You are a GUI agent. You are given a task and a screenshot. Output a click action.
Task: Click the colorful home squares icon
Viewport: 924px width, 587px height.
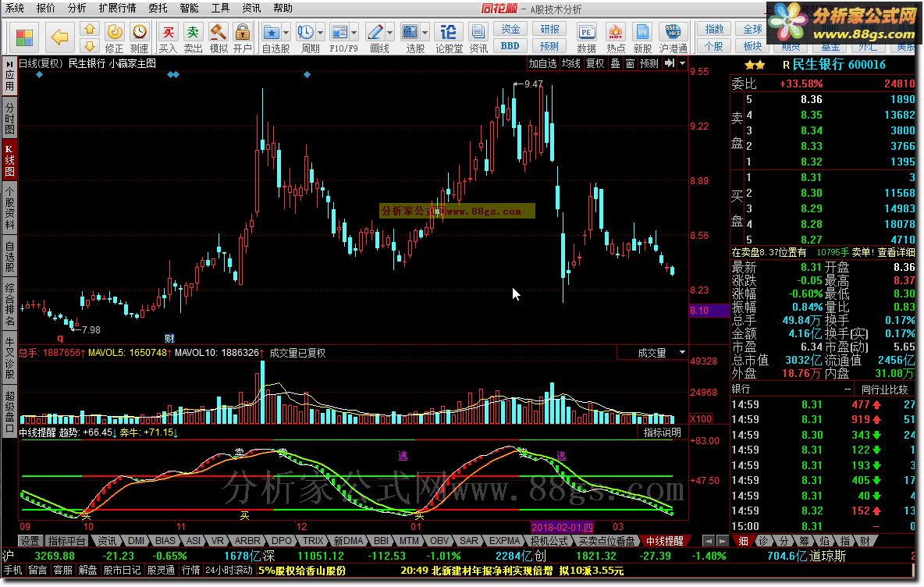[x=24, y=37]
